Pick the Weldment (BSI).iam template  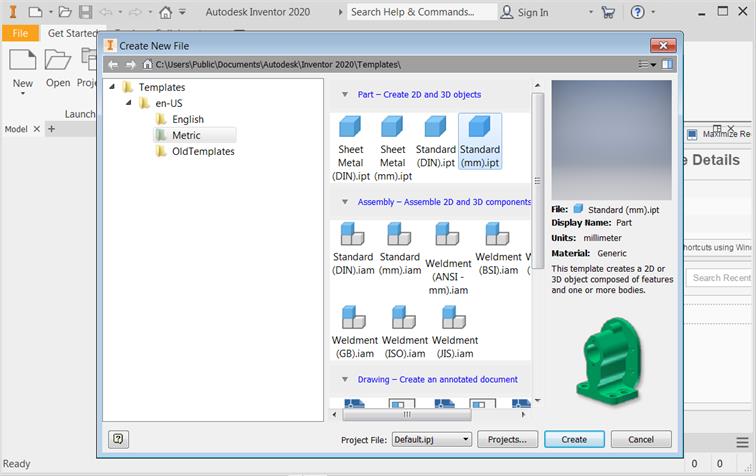coord(498,249)
